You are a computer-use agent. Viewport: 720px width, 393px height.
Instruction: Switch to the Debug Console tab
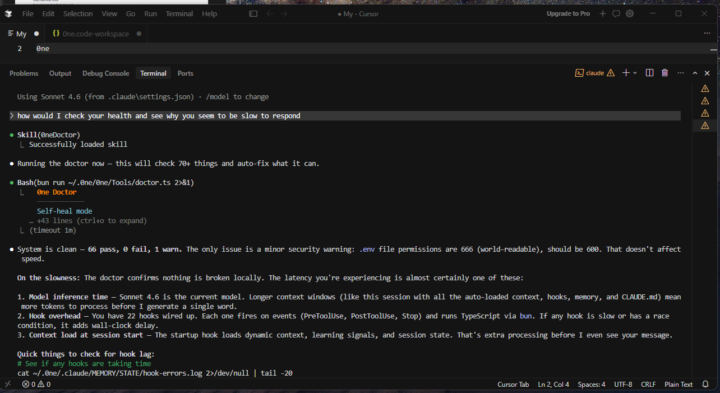[x=106, y=73]
